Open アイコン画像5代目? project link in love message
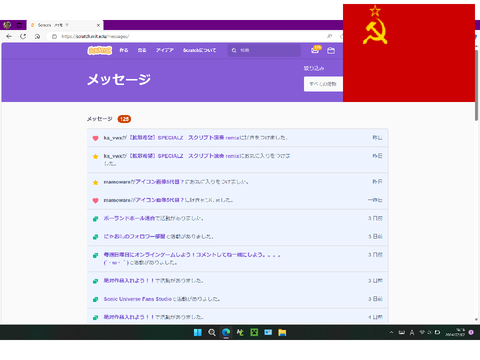 click(x=160, y=200)
